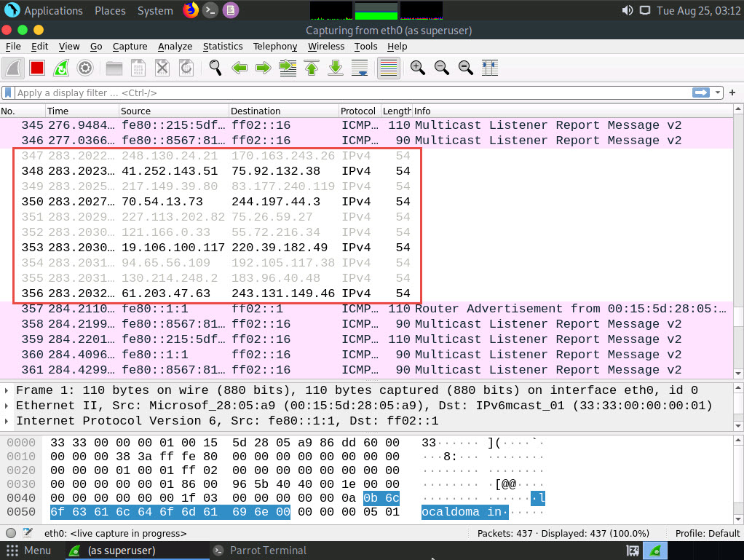Select packet 353 from 19.106.100.117

tap(366, 248)
